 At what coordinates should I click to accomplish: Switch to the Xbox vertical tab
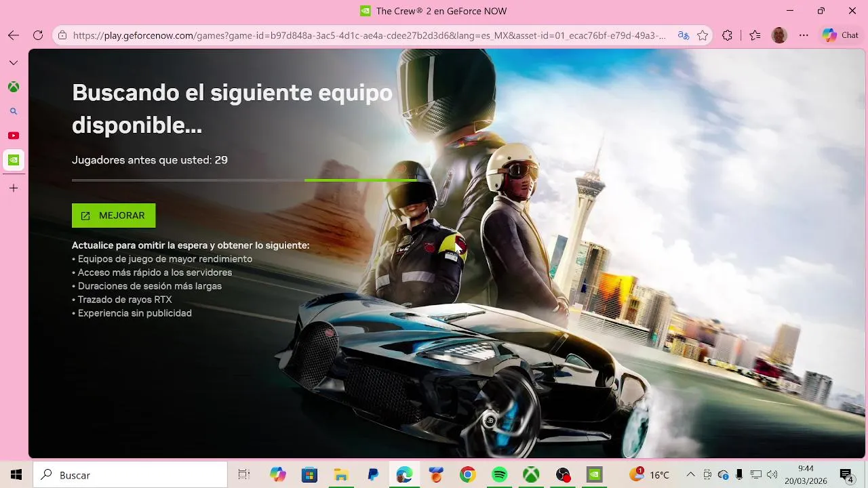pyautogui.click(x=14, y=87)
